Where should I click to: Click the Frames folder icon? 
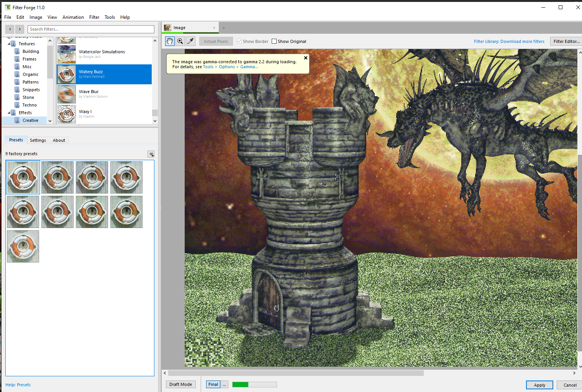17,59
